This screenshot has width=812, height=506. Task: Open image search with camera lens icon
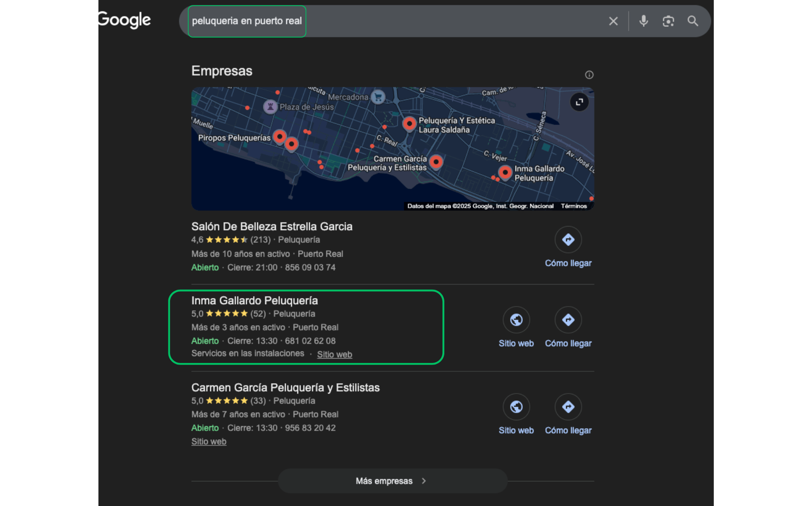pyautogui.click(x=668, y=21)
